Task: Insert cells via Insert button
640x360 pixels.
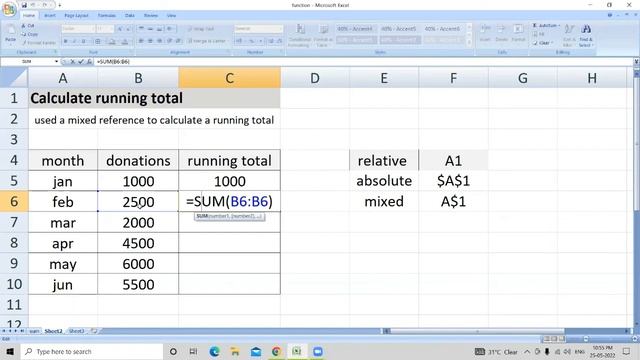Action: [x=485, y=33]
